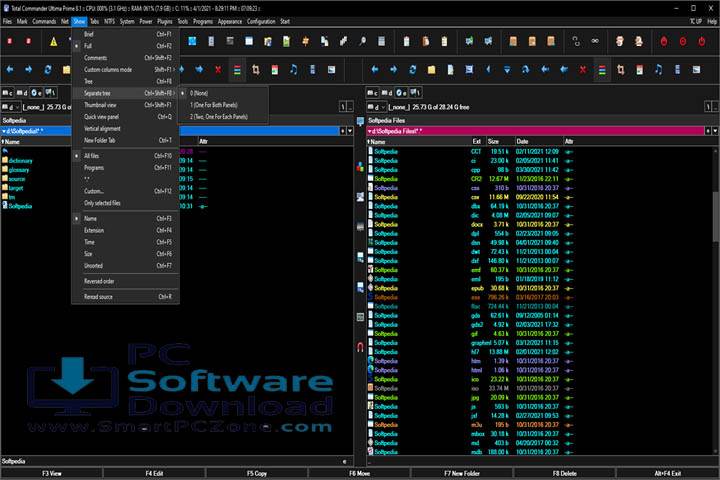Open left panel path history dropdown arrow
This screenshot has width=720, height=480.
tap(350, 131)
